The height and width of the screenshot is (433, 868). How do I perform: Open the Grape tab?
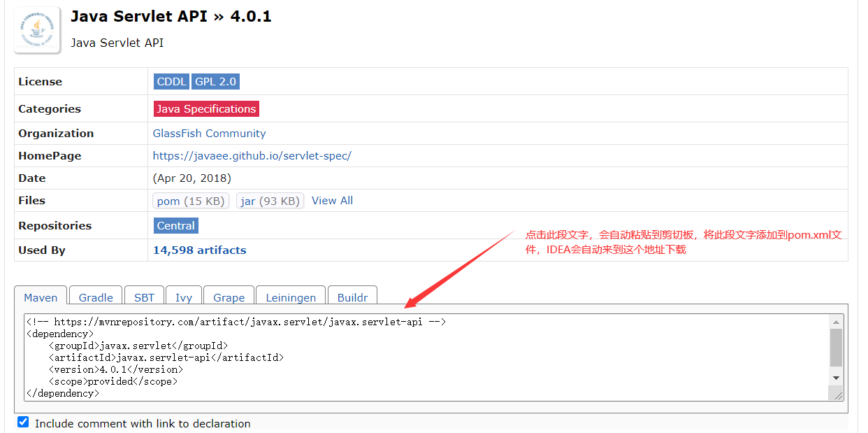pyautogui.click(x=229, y=297)
